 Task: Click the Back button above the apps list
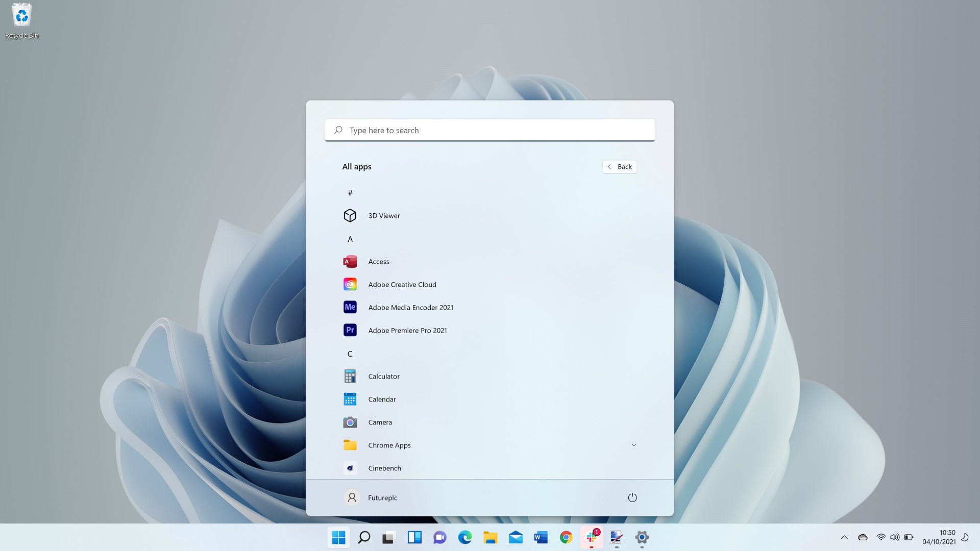(619, 166)
